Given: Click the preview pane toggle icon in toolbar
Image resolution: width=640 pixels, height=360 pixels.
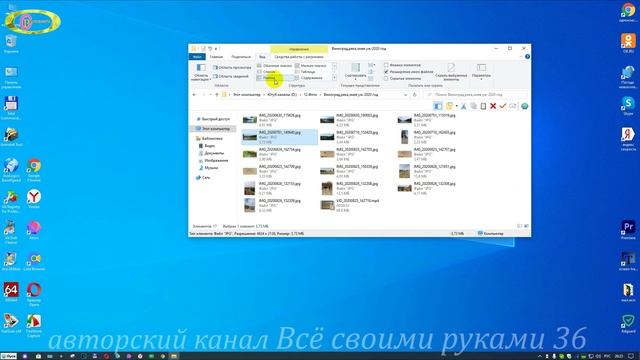Looking at the screenshot, I should [438, 106].
